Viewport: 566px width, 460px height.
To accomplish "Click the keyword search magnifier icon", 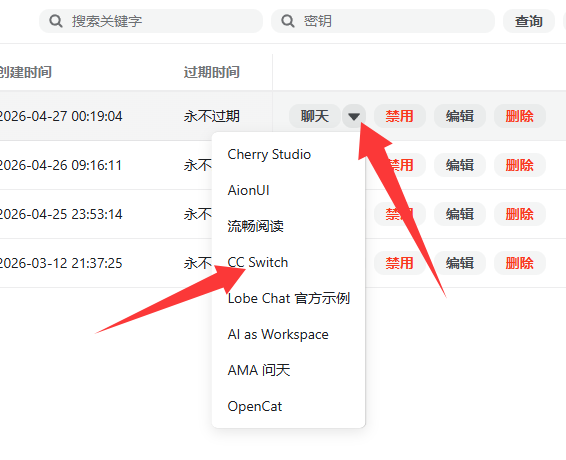I will 56,21.
